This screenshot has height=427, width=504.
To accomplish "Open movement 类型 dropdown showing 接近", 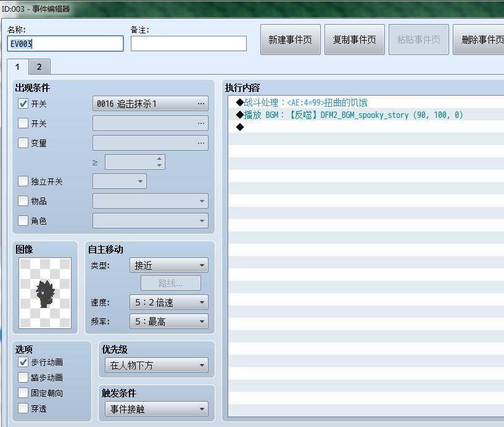I will tap(169, 265).
